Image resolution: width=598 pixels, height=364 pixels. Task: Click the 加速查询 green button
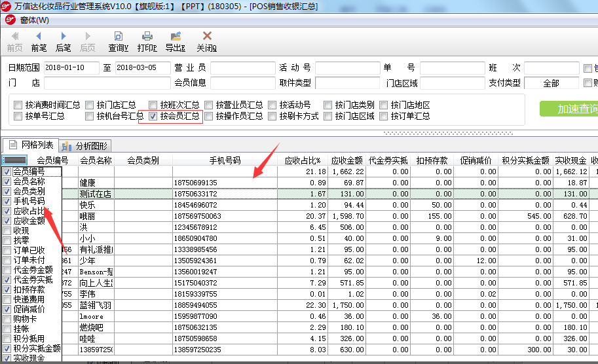(x=569, y=109)
